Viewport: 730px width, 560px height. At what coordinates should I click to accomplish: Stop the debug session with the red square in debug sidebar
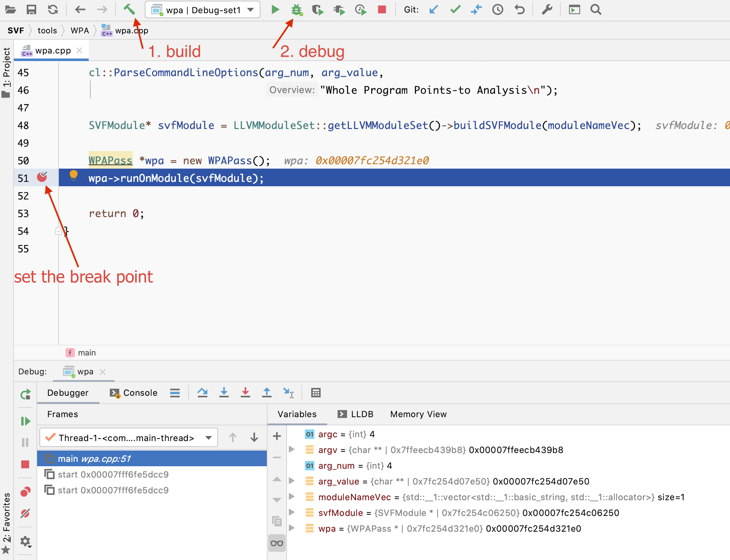(25, 464)
